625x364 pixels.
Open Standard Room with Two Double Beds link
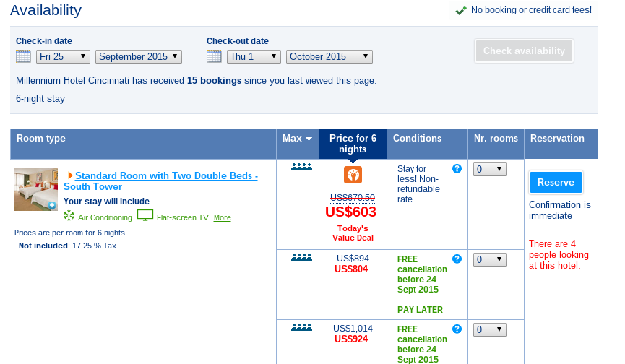160,181
